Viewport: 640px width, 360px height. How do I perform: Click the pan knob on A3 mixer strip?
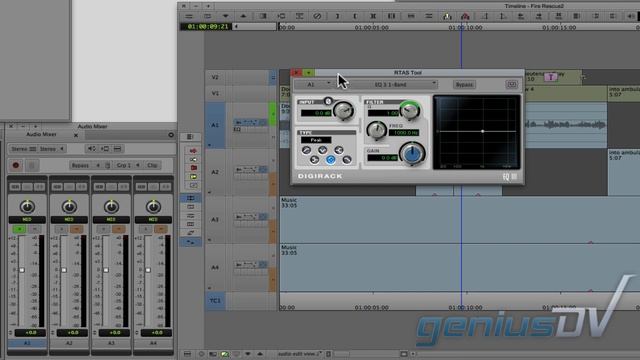[x=111, y=206]
